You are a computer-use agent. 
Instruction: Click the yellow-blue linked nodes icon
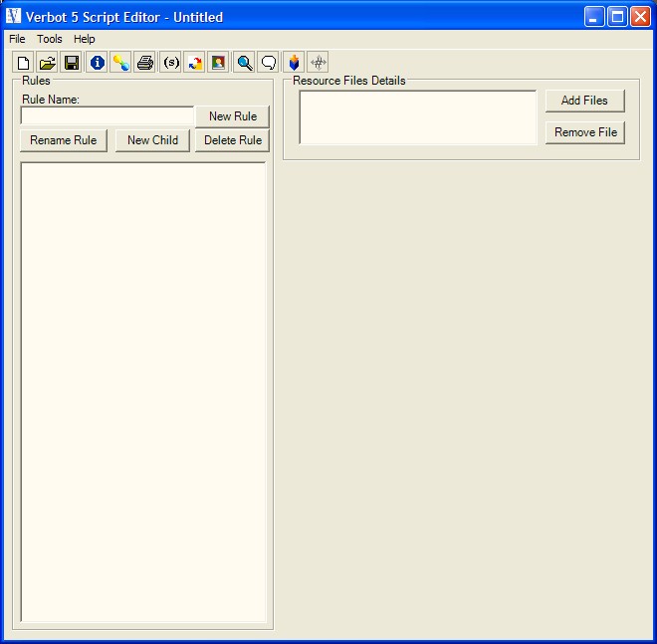[x=120, y=63]
